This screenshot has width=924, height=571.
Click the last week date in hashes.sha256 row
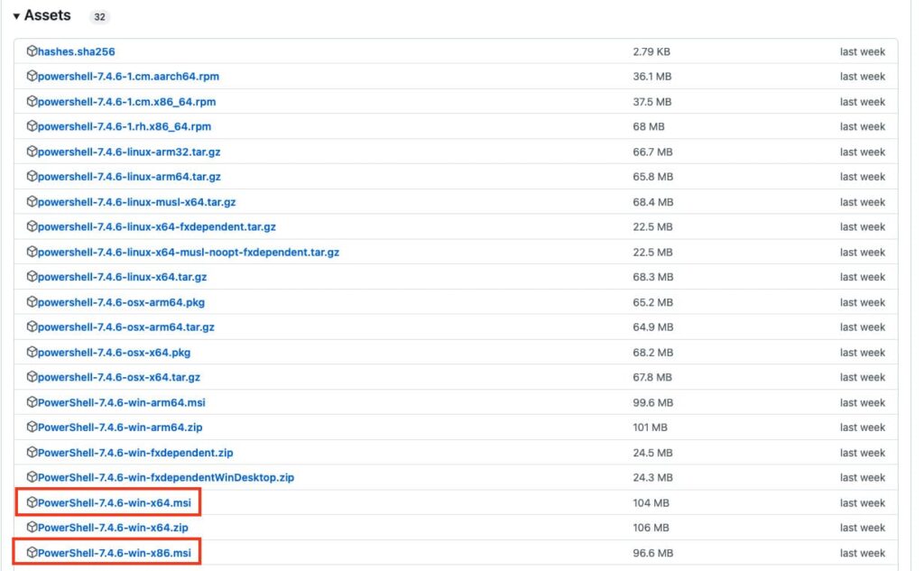click(x=862, y=51)
